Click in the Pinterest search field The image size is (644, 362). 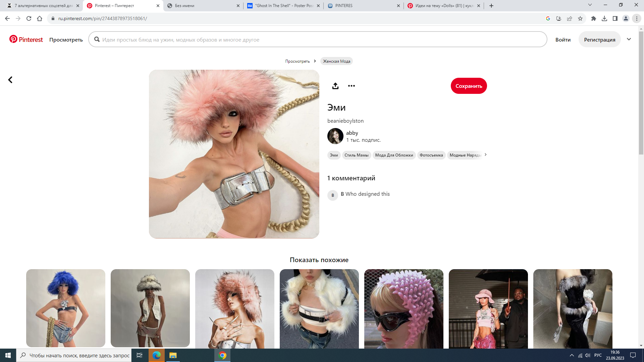318,40
